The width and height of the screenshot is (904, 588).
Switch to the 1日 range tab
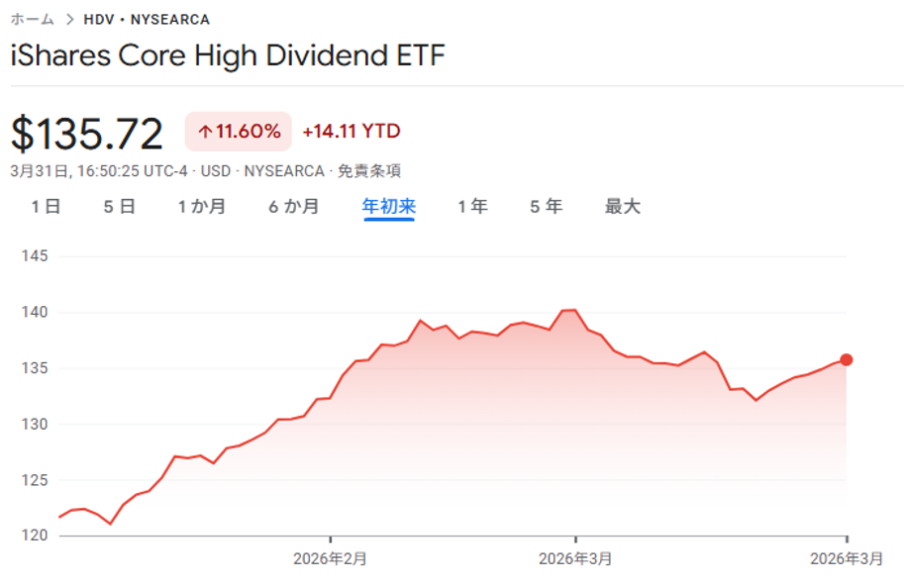46,207
